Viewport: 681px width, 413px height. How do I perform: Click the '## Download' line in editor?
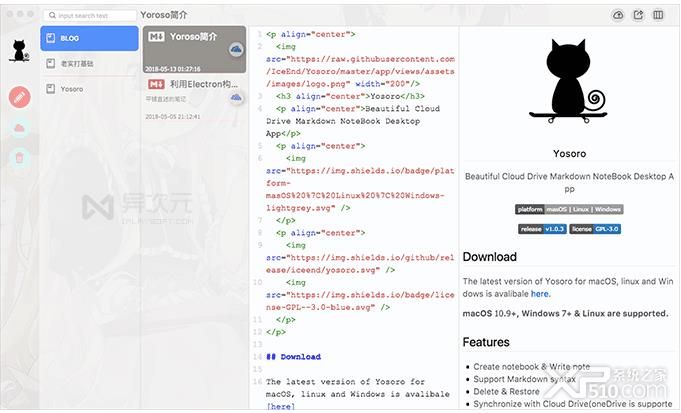pyautogui.click(x=294, y=357)
